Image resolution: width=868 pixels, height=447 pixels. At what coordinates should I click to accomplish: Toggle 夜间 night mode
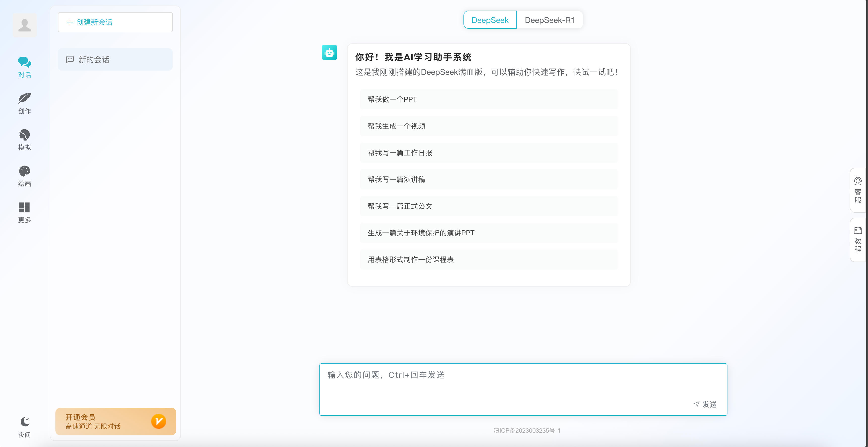(25, 427)
